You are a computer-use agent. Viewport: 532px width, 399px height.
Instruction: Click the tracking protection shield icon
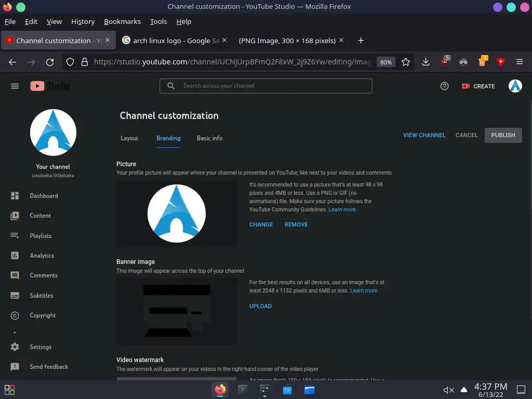pyautogui.click(x=70, y=62)
